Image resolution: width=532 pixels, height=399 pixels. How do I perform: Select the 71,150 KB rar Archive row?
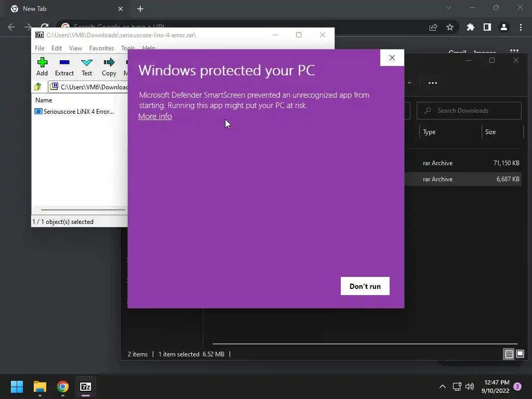[x=463, y=163]
